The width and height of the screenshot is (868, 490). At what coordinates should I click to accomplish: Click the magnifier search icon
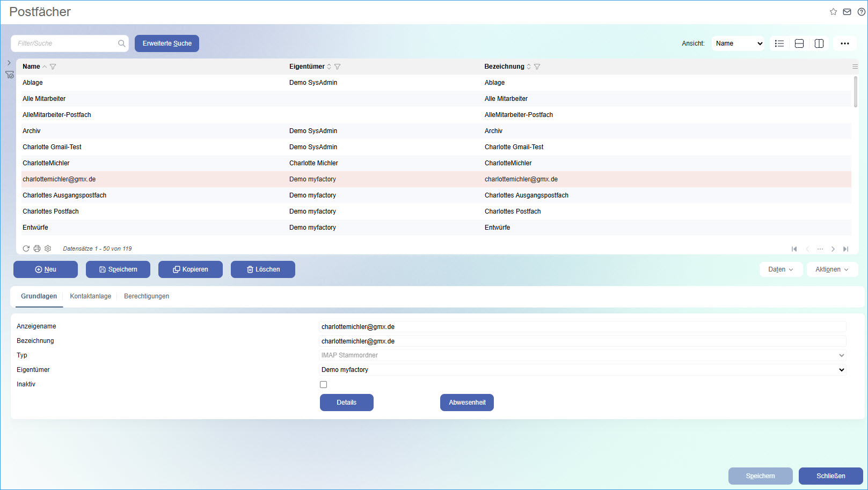(122, 43)
